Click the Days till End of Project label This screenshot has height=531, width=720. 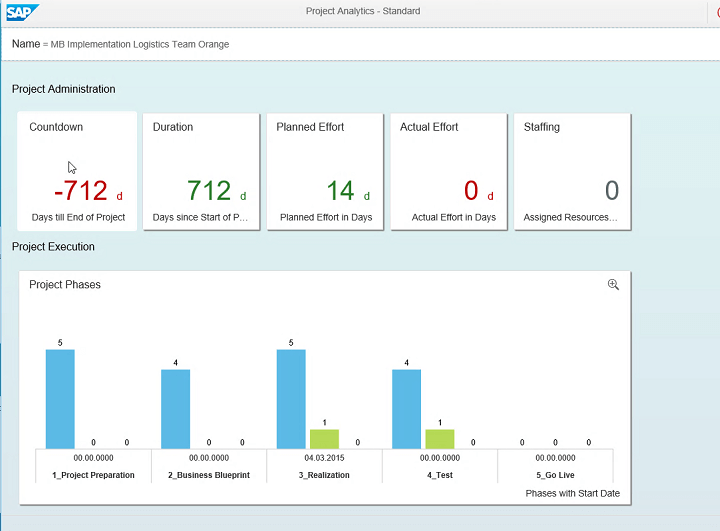[x=78, y=217]
